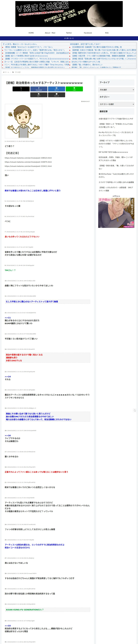This screenshot has width=138, height=644.
Task: Follow the >>11 reply anchor
Action: (8, 318)
